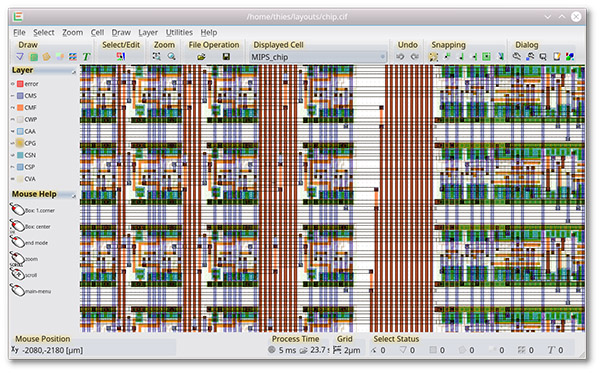600x373 pixels.
Task: Click the CVA layer name
Action: tap(30, 179)
